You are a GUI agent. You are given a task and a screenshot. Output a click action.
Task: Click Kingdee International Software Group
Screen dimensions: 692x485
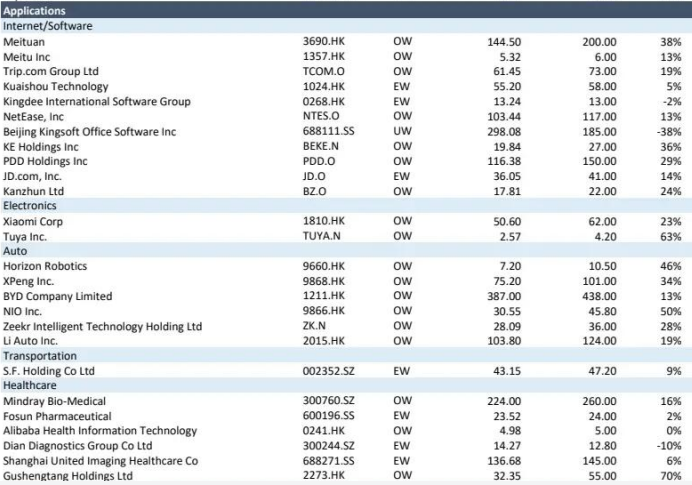point(97,102)
